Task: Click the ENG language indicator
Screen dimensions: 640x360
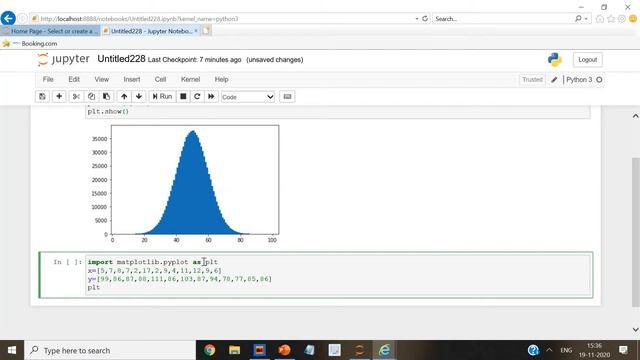Action: [x=566, y=350]
